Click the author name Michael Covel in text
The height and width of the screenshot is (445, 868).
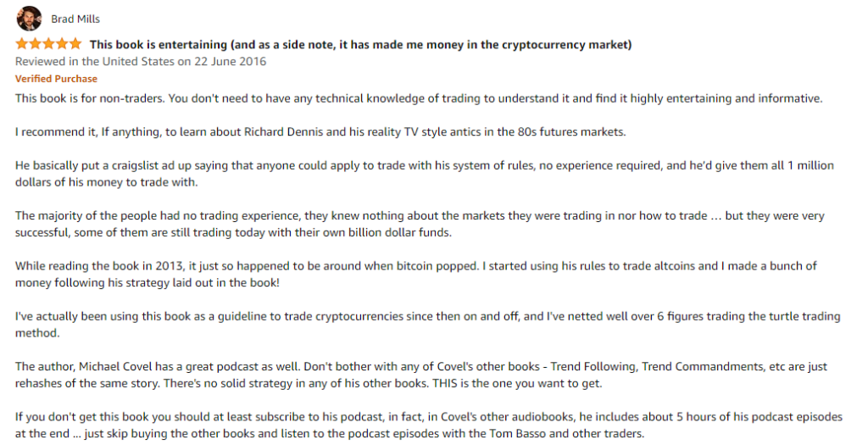click(x=116, y=366)
